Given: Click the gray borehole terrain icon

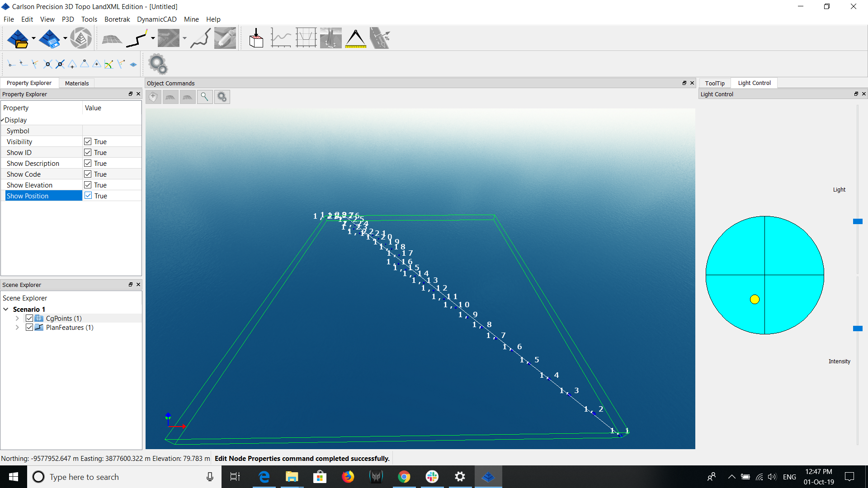Looking at the screenshot, I should click(x=331, y=38).
